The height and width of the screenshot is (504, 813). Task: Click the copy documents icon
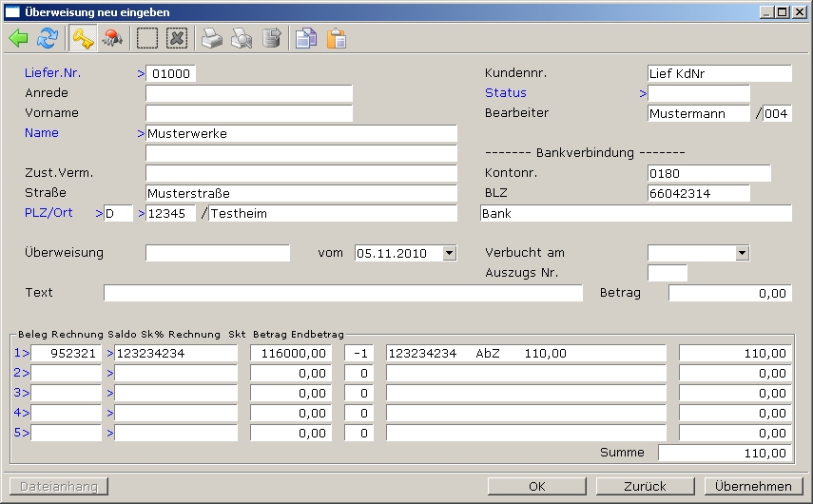point(305,39)
